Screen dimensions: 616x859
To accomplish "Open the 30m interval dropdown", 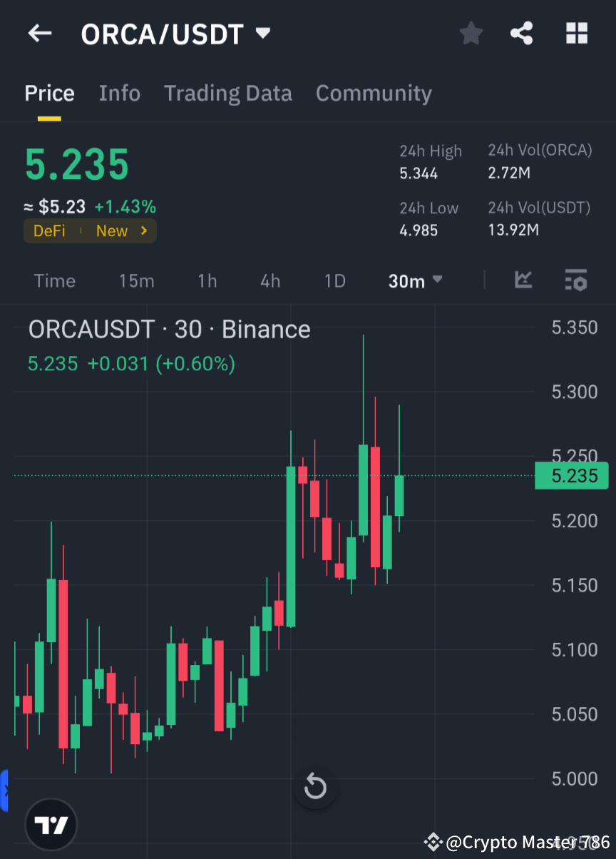I will pos(415,280).
